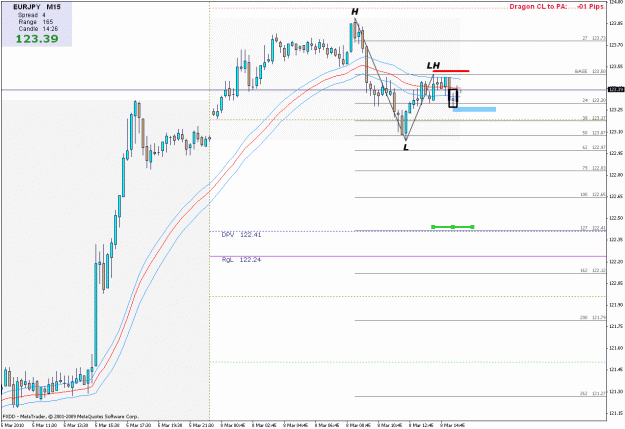625x429 pixels.
Task: Click the LH lower high label
Action: (x=433, y=65)
